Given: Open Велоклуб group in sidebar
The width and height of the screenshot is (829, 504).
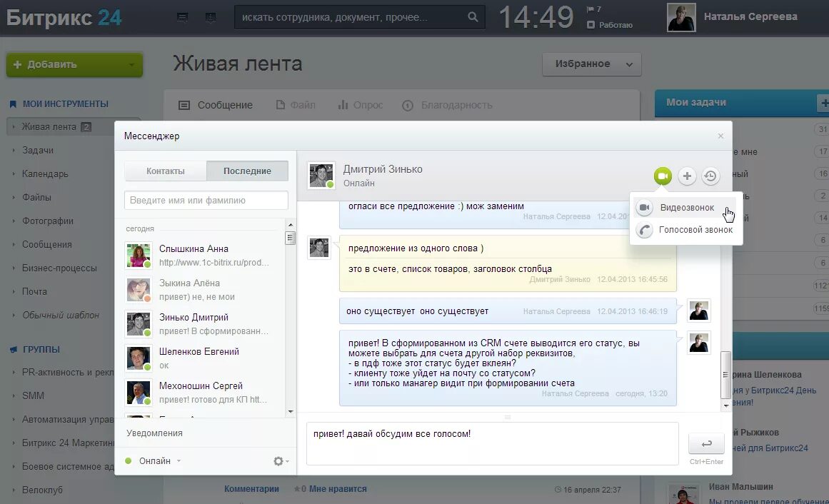Looking at the screenshot, I should [x=42, y=490].
